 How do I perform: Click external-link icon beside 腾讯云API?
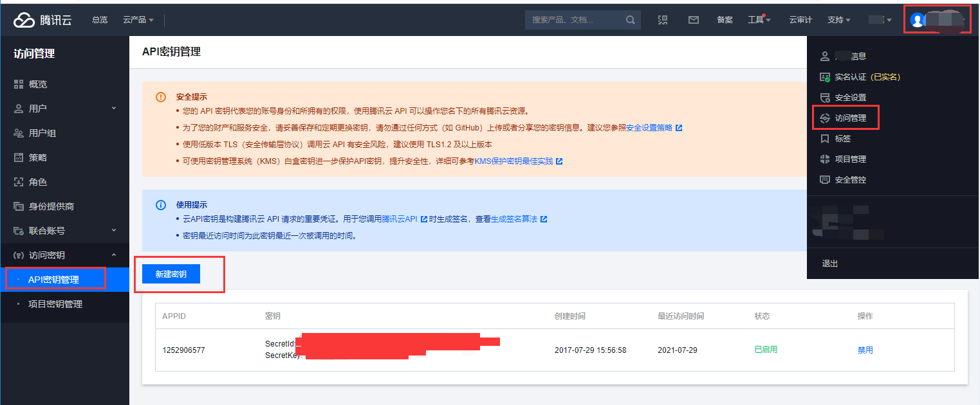tap(424, 219)
